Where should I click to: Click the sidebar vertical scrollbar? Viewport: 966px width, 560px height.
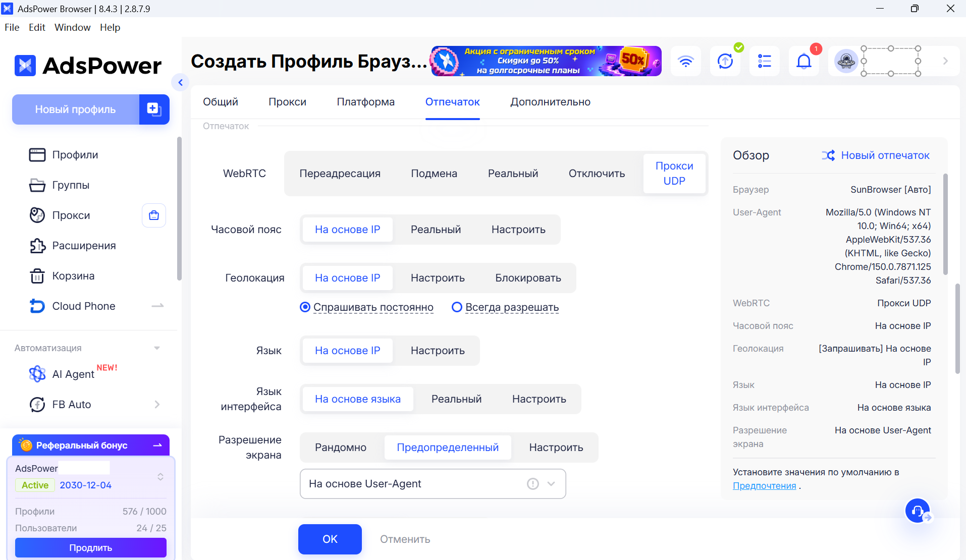coord(179,208)
